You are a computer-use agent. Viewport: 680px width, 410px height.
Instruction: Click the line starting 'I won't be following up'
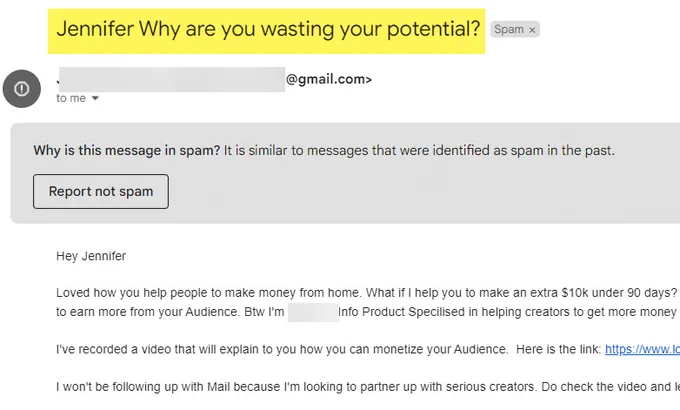coord(368,387)
